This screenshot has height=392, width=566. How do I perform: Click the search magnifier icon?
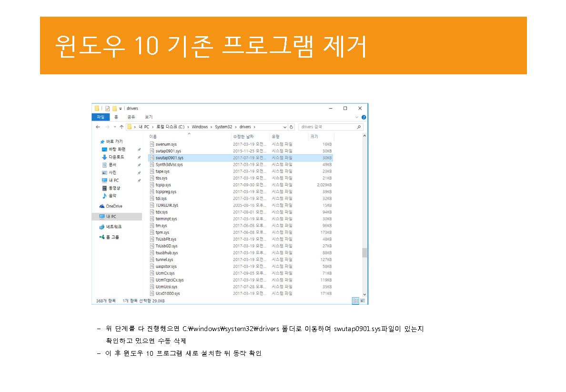359,127
